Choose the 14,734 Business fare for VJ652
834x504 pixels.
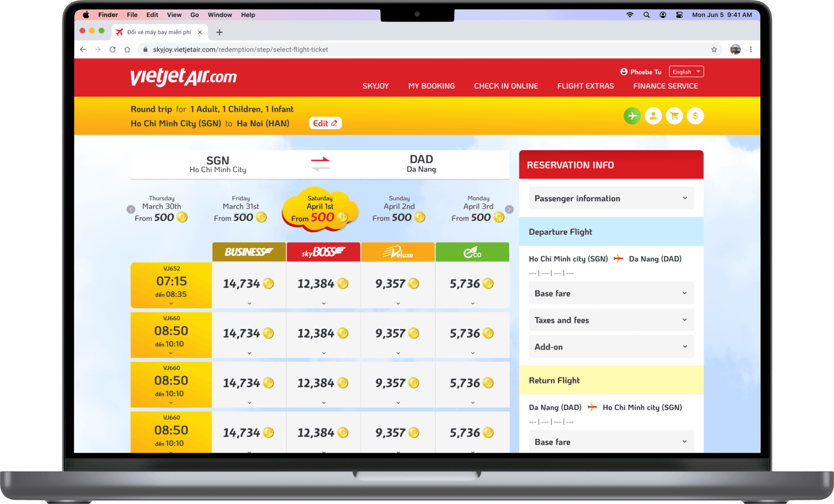coord(249,284)
